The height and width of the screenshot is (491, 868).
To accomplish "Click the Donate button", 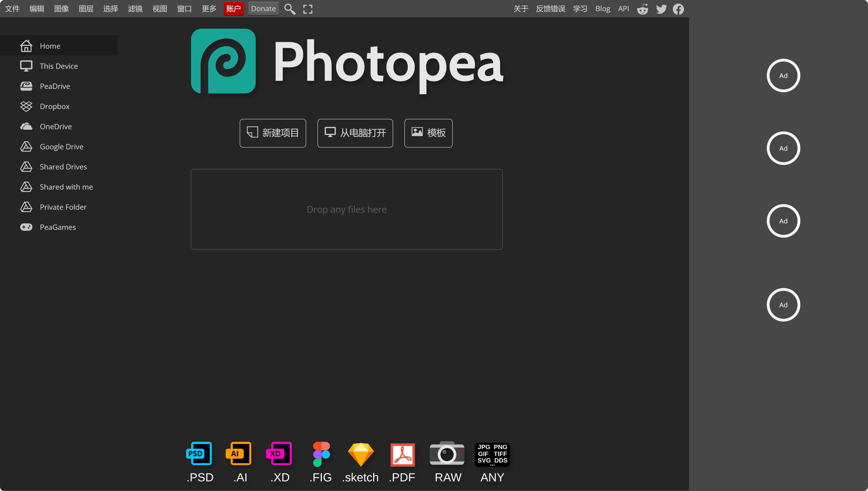I will click(x=263, y=9).
